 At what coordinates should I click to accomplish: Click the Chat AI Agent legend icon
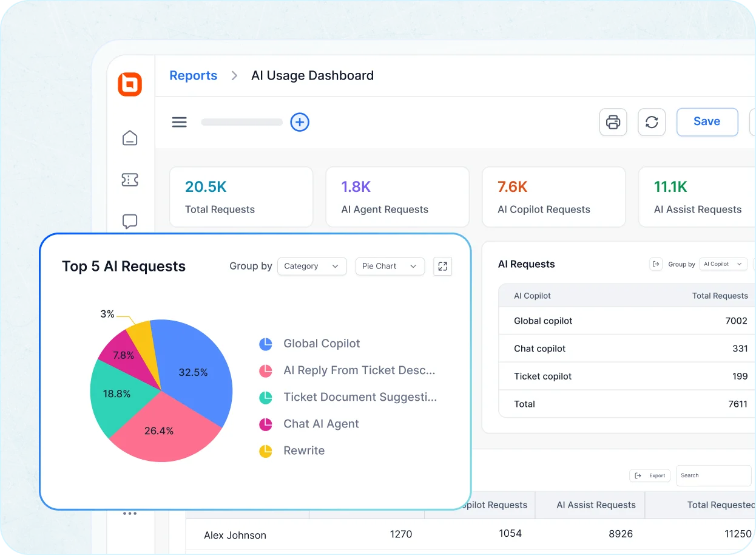tap(266, 424)
